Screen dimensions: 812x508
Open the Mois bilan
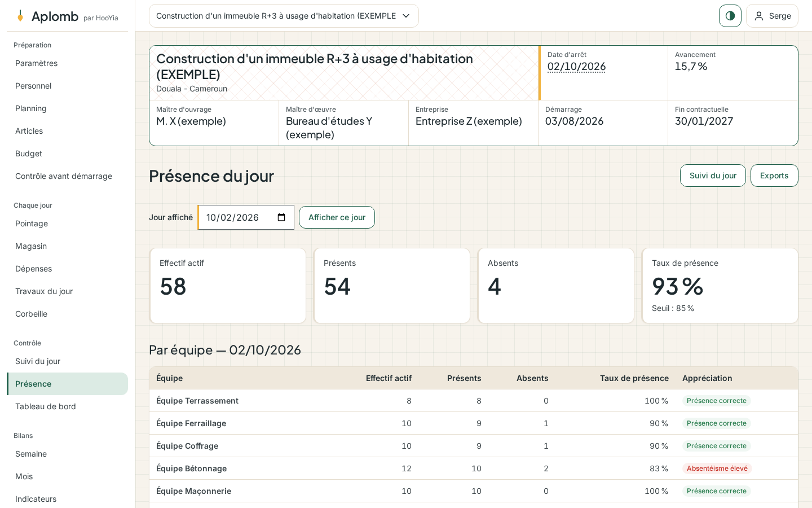[x=67, y=476]
